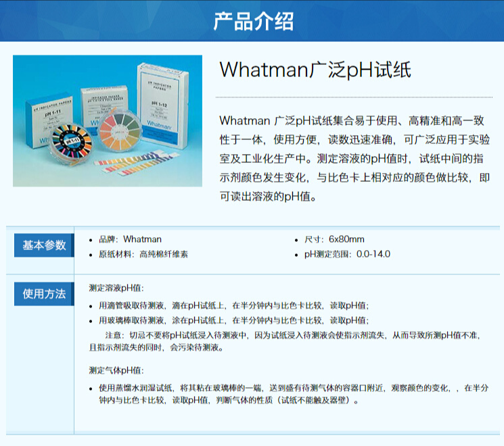
Task: Click the Whatman广泛pH试纸 title
Action: (x=315, y=70)
